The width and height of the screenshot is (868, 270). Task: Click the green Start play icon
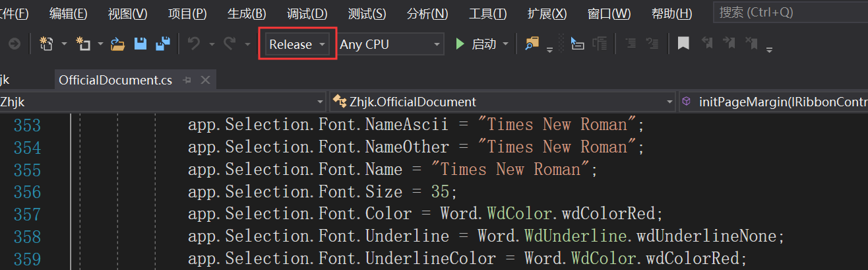coord(460,44)
